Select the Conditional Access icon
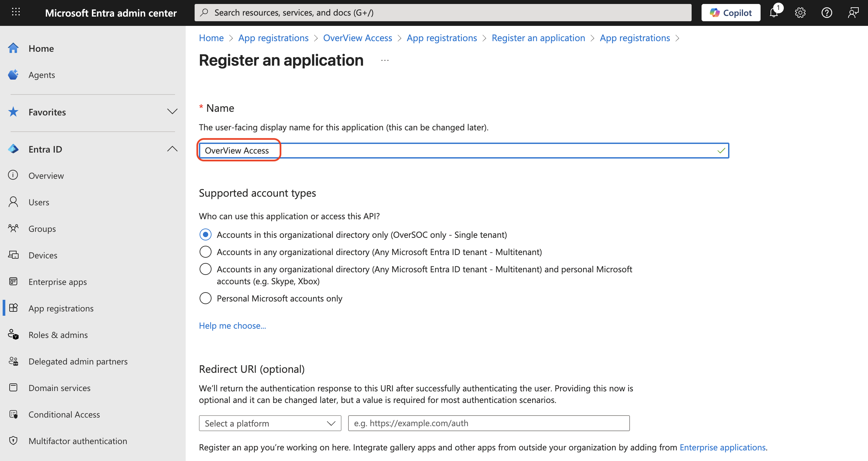Screen dimensions: 868x461 13,414
